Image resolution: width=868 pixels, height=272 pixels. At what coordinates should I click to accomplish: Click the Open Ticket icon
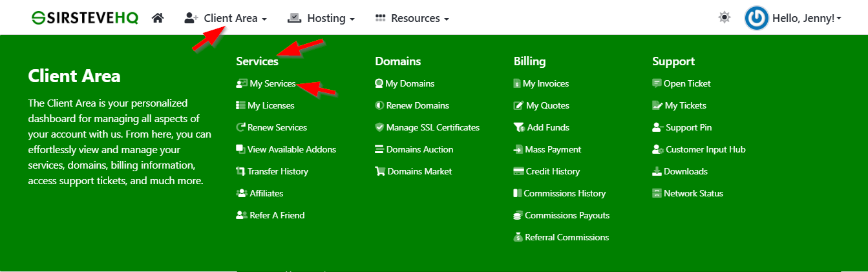click(657, 83)
